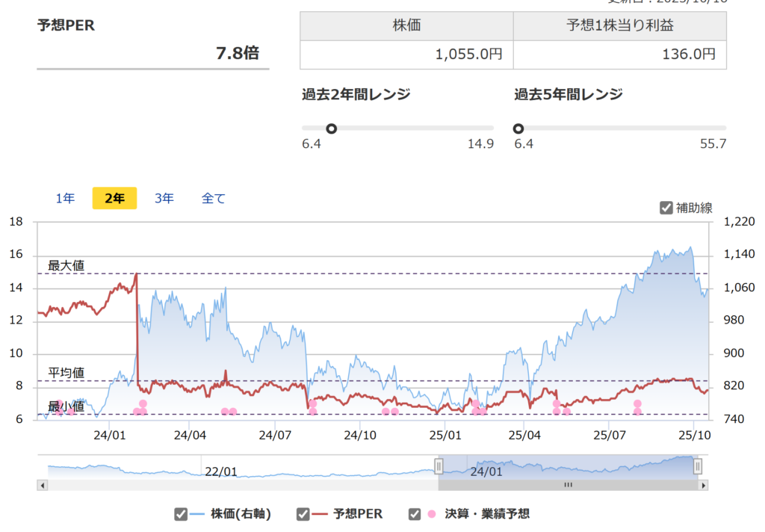Click the right handle of the navigator range
765x532 pixels.
pyautogui.click(x=697, y=467)
